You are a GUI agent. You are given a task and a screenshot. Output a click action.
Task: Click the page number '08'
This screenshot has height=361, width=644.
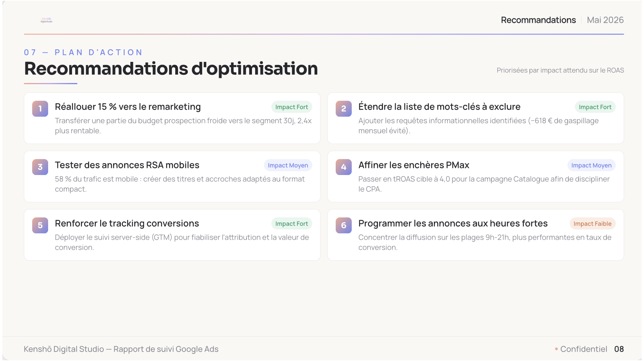tap(619, 349)
